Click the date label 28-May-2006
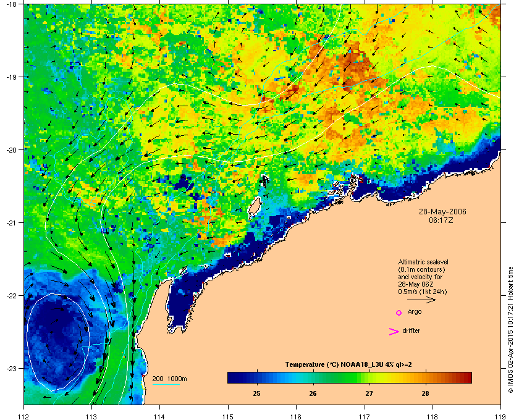Image resolution: width=519 pixels, height=420 pixels. tap(442, 211)
